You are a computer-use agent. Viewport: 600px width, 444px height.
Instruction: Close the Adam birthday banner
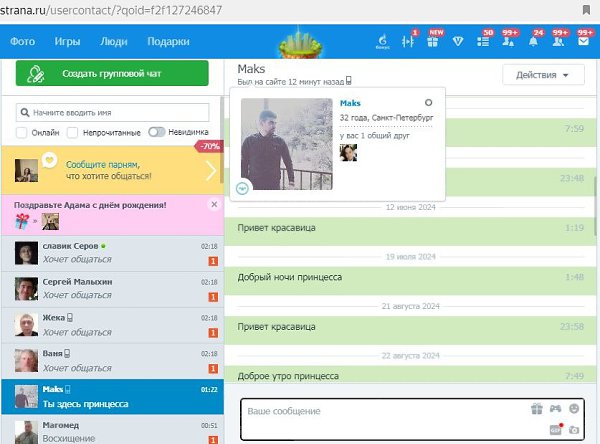pos(214,204)
